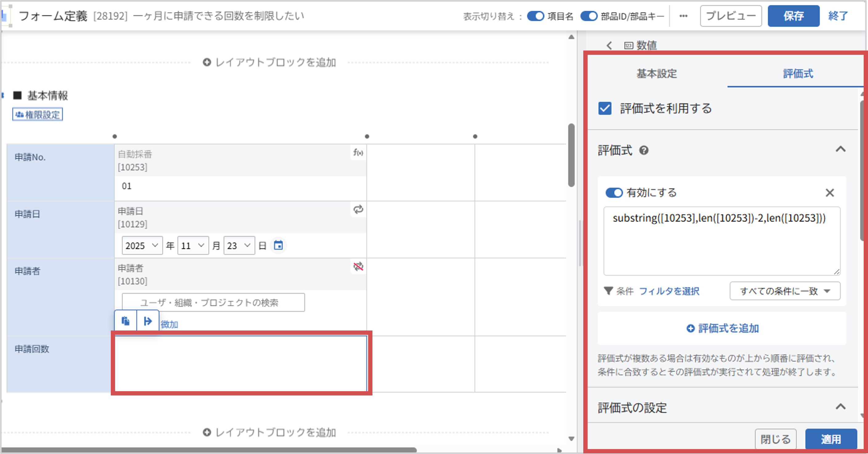
Task: Open the すべての条件に一致 dropdown
Action: [785, 291]
